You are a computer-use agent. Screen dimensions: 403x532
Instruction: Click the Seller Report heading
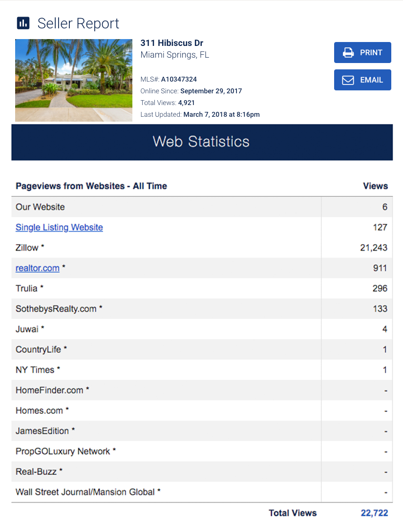click(x=78, y=23)
